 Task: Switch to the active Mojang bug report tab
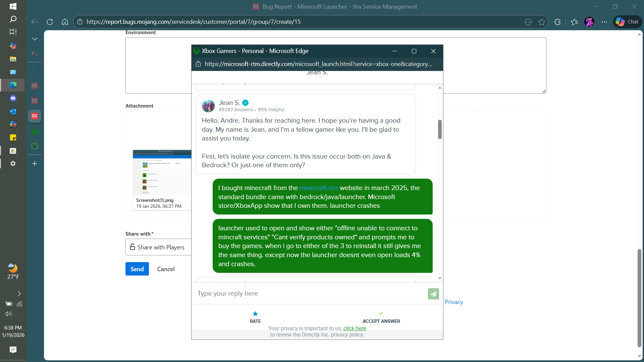pyautogui.click(x=35, y=116)
